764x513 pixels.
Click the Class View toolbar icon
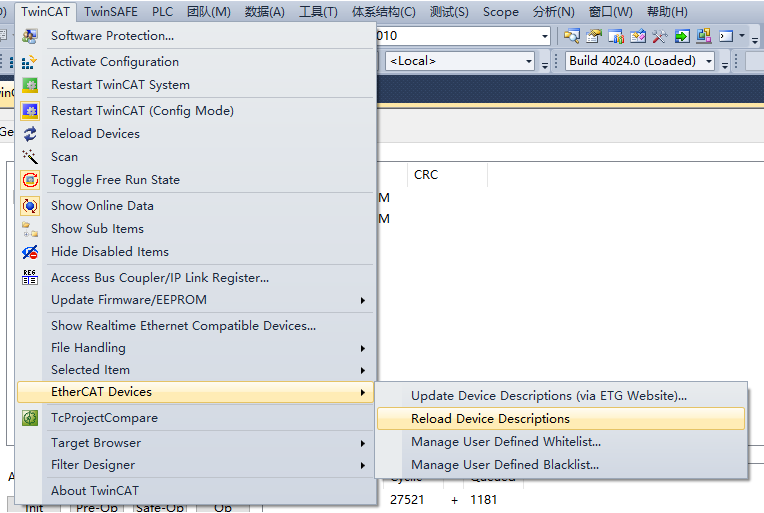(704, 36)
